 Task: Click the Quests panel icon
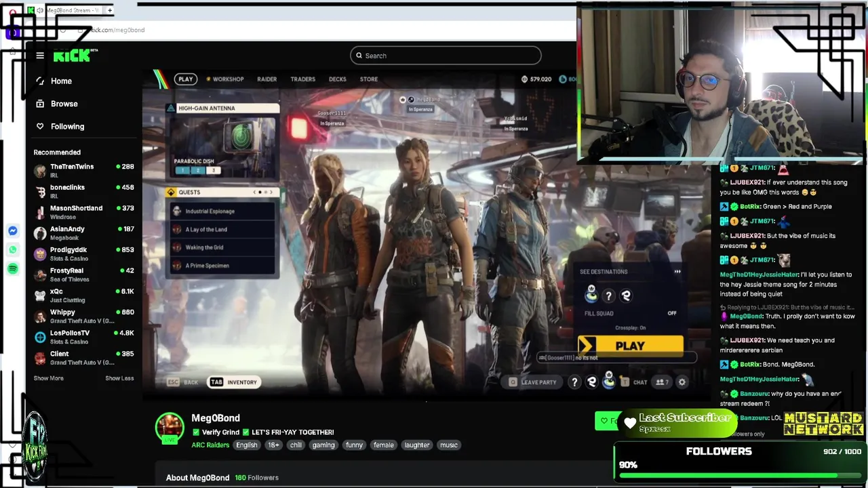click(171, 192)
